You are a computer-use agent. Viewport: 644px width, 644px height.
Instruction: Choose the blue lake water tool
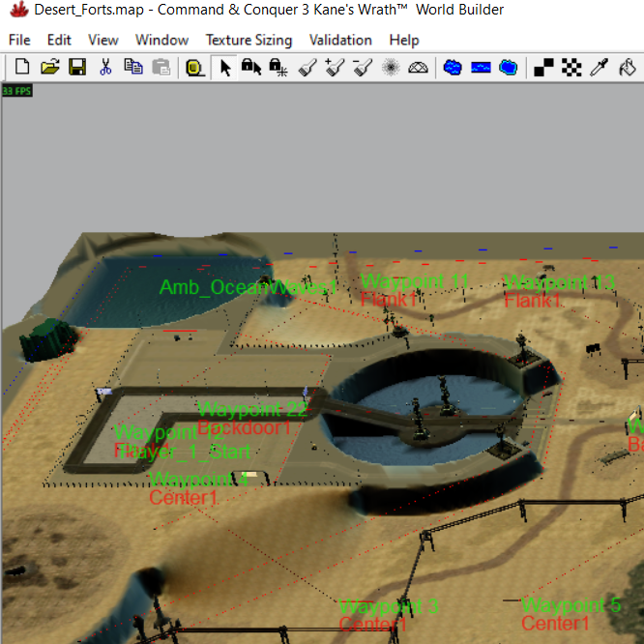(453, 67)
